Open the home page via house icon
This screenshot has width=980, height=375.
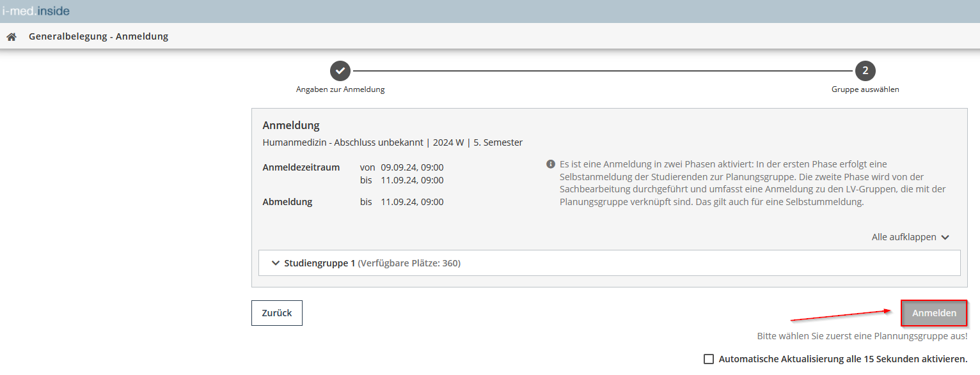[x=11, y=37]
